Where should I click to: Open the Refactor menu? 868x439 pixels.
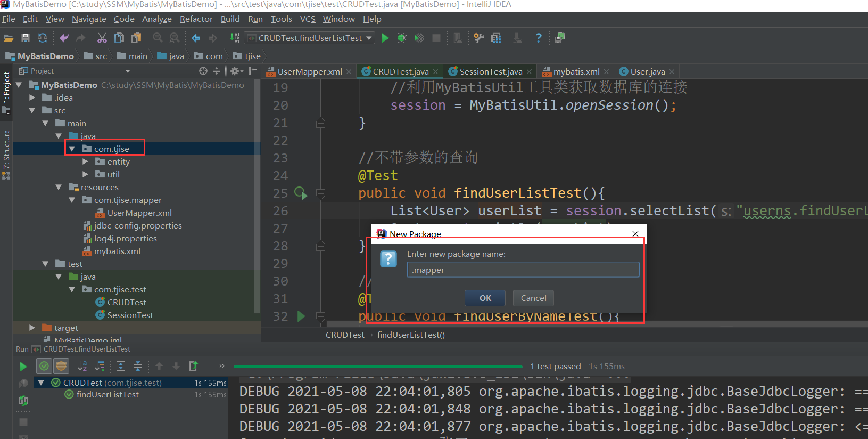click(x=196, y=19)
